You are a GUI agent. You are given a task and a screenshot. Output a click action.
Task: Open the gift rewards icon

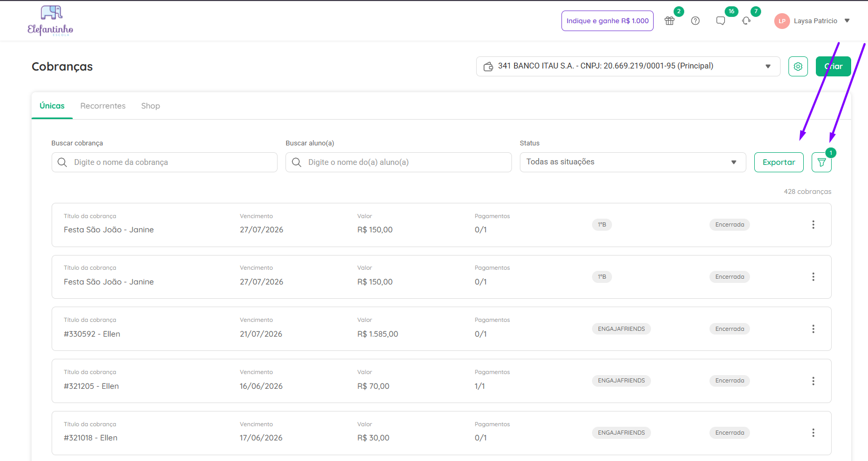click(x=669, y=21)
